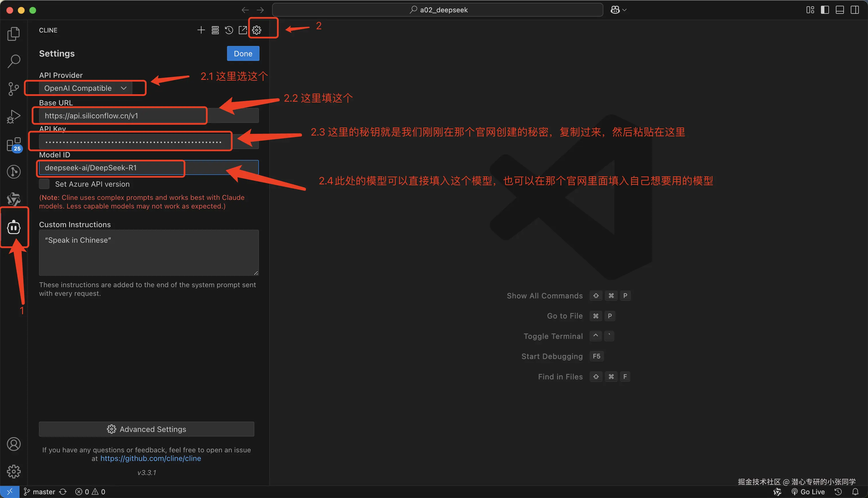868x498 pixels.
Task: Open Cline in editor popout icon
Action: (x=243, y=30)
